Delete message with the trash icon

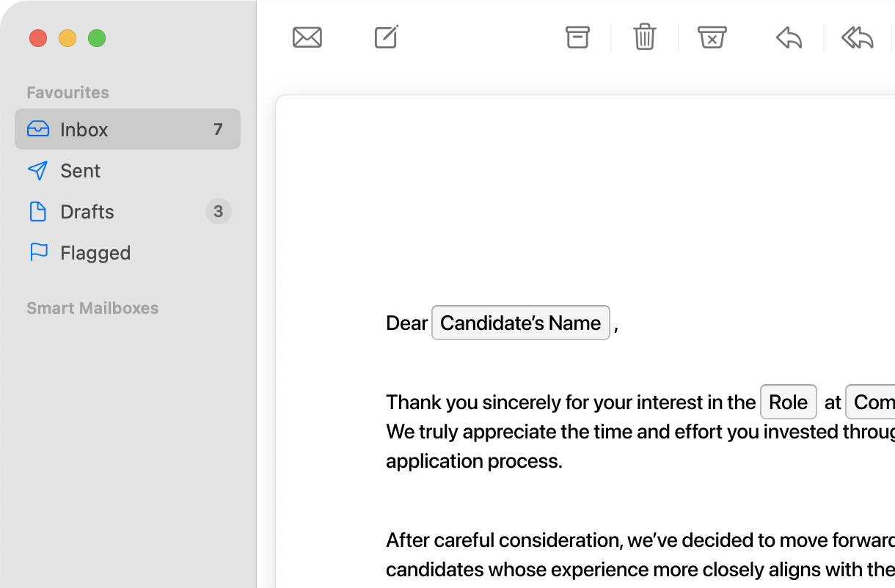click(645, 37)
